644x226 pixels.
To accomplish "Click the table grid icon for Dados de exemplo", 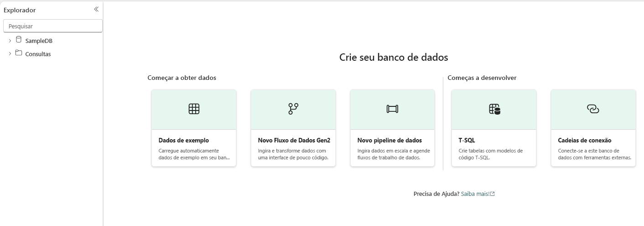I will 194,109.
